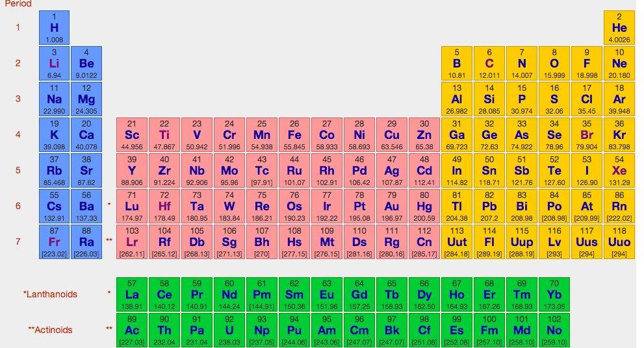
Task: Select the Mercury (Hg) element cell
Action: [x=424, y=206]
